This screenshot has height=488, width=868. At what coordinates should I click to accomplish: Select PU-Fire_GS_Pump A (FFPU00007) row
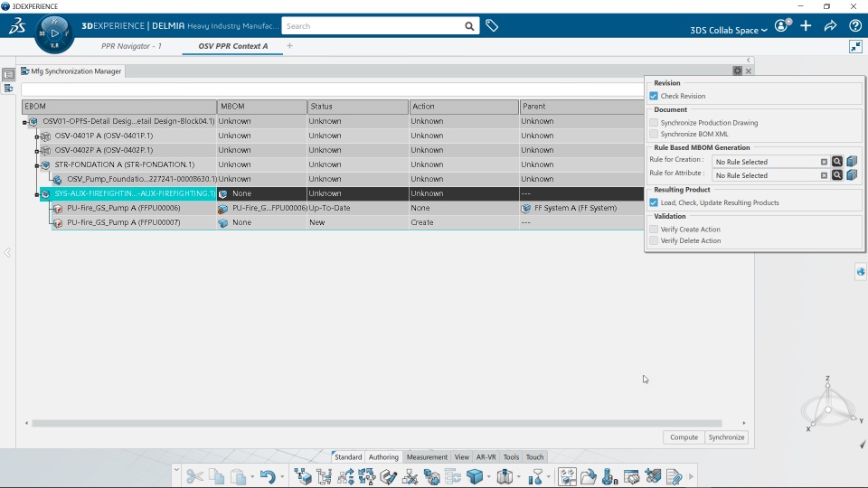(347, 222)
